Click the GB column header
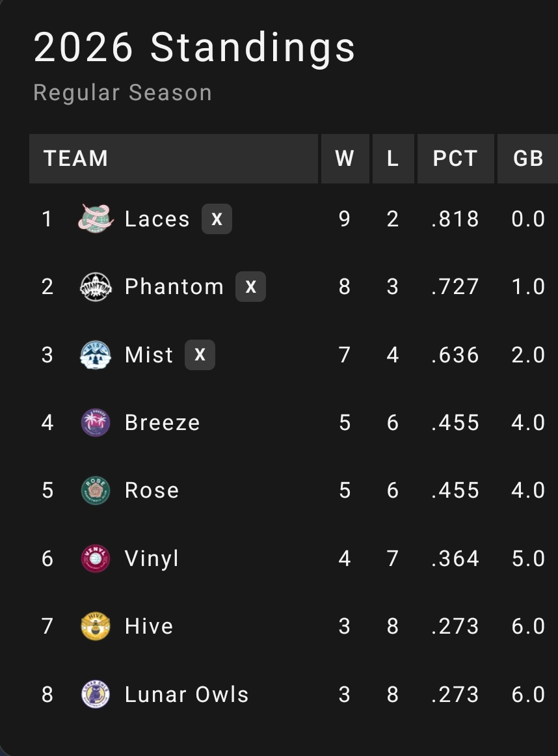The image size is (558, 756). pyautogui.click(x=527, y=159)
